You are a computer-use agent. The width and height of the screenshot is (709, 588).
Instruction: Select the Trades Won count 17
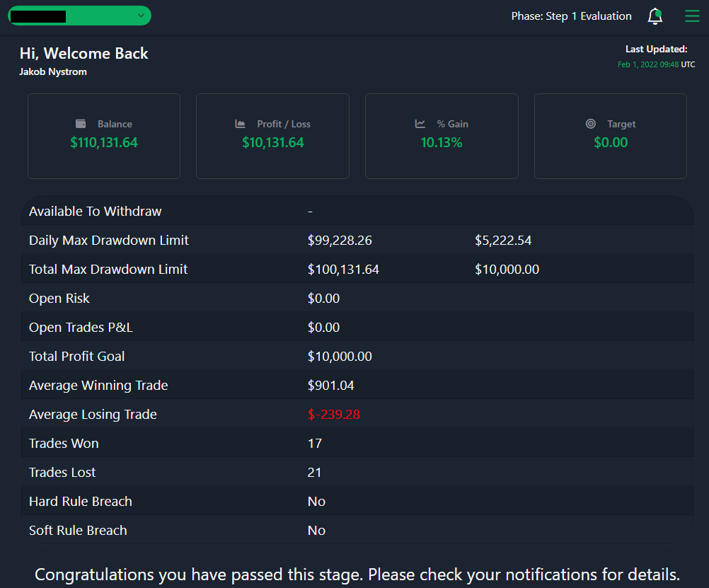(315, 443)
